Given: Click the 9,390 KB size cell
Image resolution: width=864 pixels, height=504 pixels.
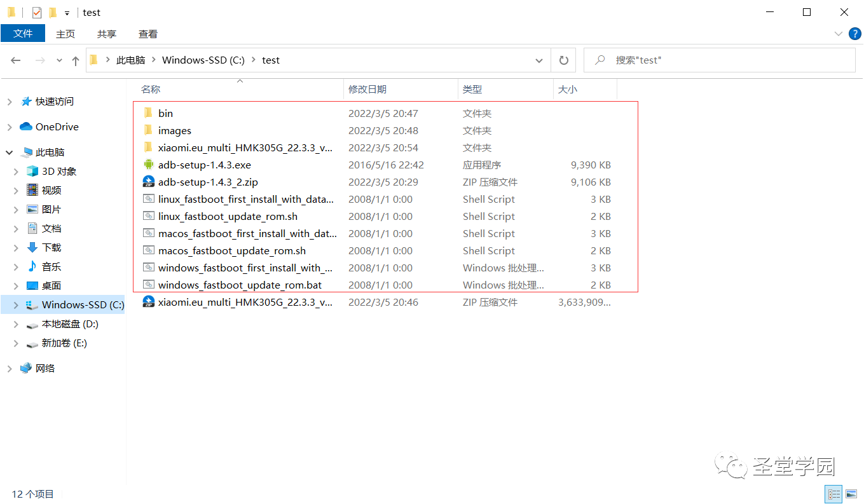Looking at the screenshot, I should [591, 165].
